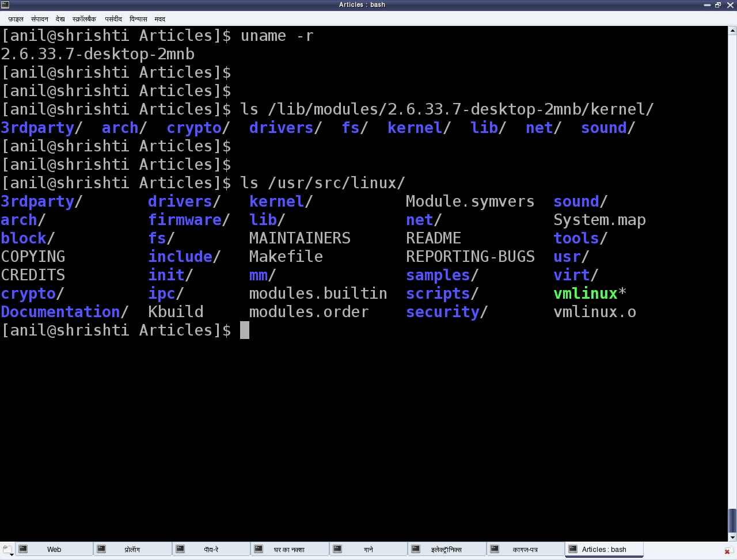The width and height of the screenshot is (737, 560).
Task: Activate the गाने taskbar button
Action: coord(368,549)
